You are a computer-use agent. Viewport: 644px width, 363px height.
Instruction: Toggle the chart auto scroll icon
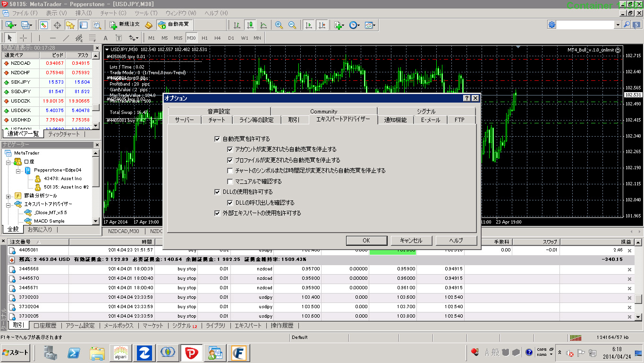(x=308, y=25)
